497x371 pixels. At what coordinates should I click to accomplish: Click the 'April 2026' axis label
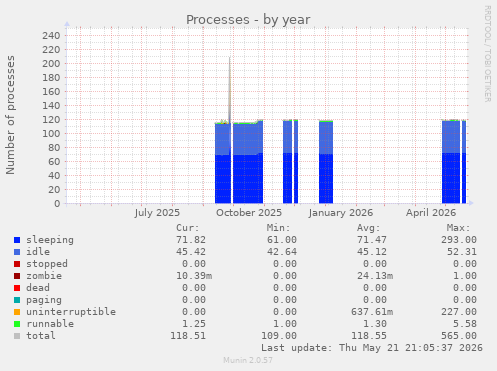coord(431,213)
